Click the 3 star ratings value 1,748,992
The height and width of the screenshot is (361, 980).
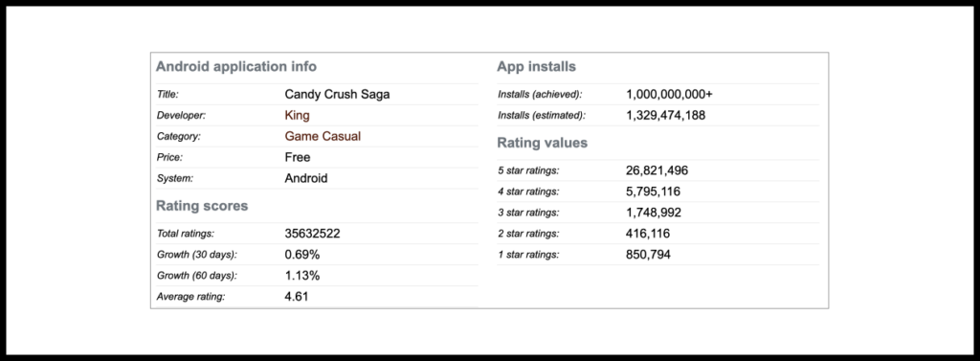[x=653, y=213]
